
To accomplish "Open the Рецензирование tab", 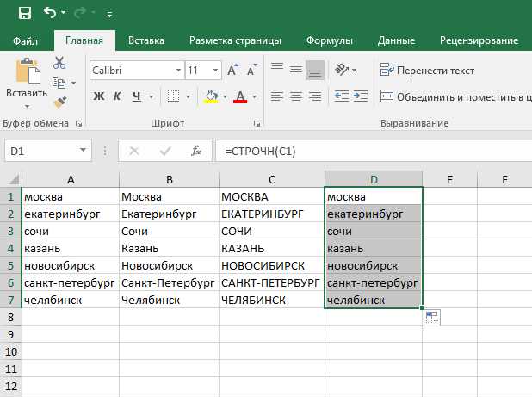I will tap(479, 40).
